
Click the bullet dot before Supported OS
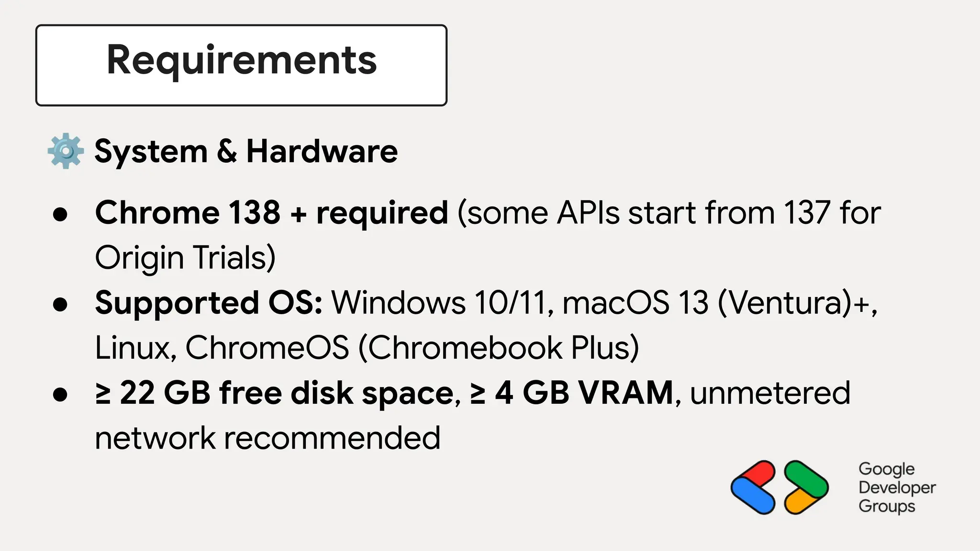(x=60, y=304)
